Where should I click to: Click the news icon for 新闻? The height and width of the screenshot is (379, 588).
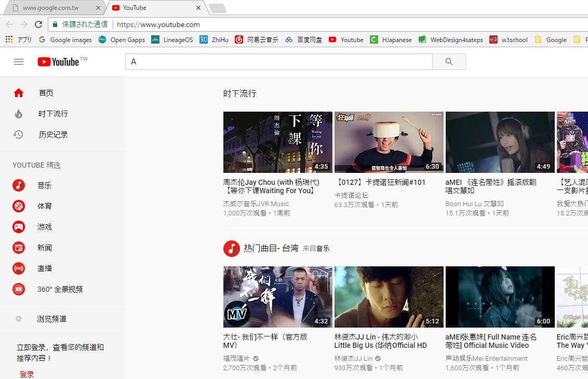(x=19, y=248)
